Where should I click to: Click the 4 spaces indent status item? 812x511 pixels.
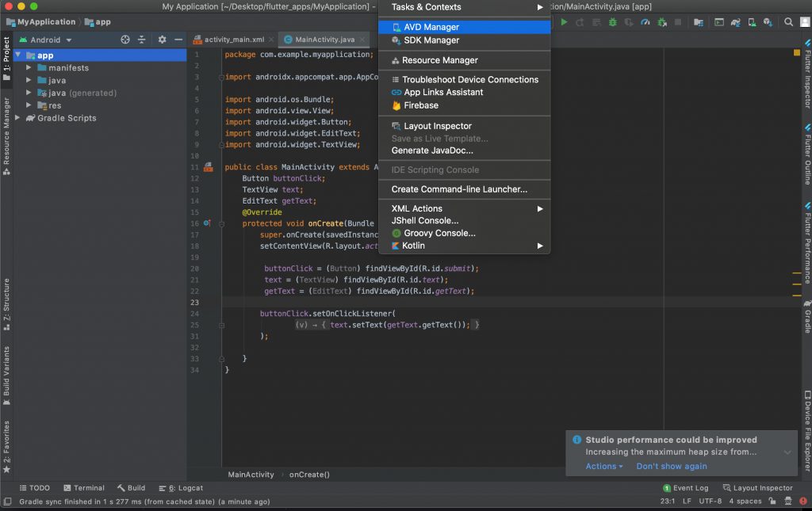pyautogui.click(x=745, y=501)
